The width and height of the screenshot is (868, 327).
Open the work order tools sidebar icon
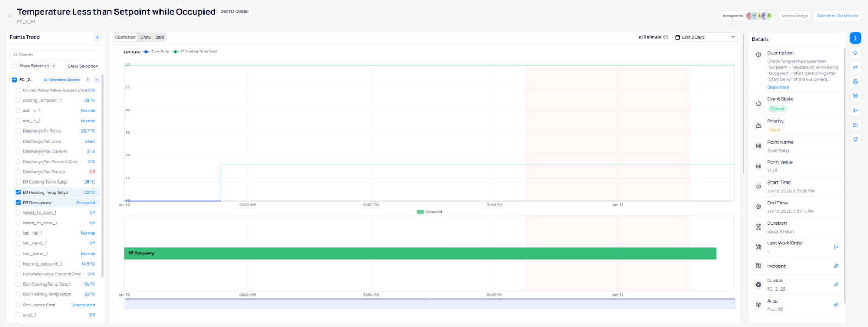[855, 96]
